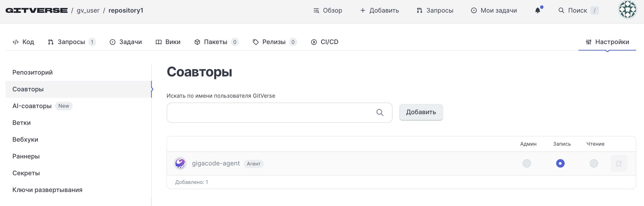This screenshot has width=644, height=206.
Task: Open Секреты settings section
Action: click(78, 173)
